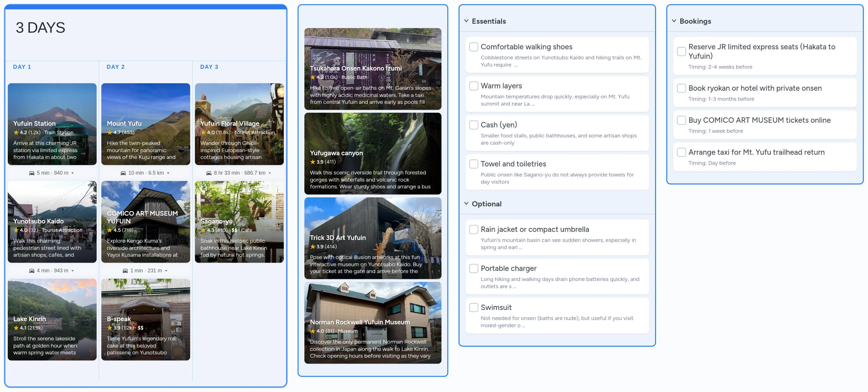Click car icon below Mount Yufu card
The height and width of the screenshot is (392, 868).
[123, 173]
